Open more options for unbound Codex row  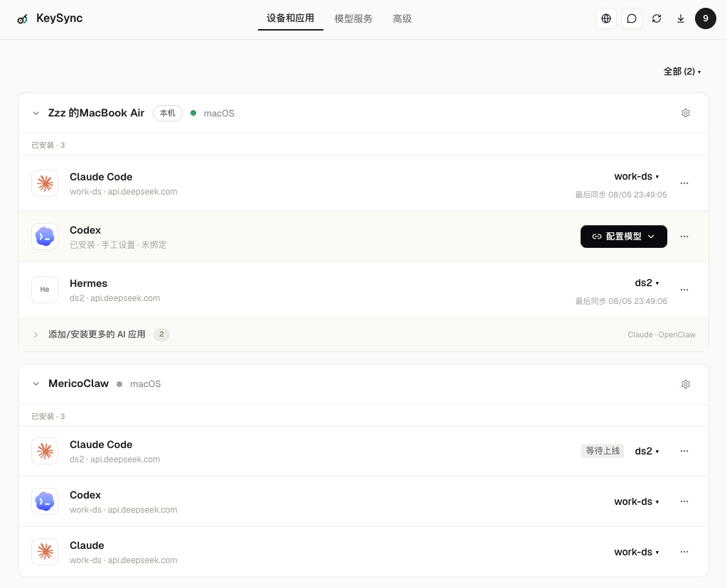(684, 236)
